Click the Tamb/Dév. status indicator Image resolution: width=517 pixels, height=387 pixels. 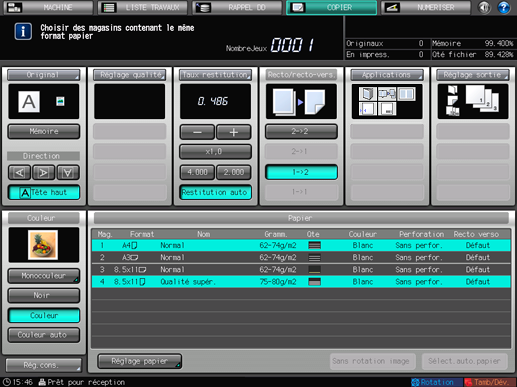pos(490,382)
